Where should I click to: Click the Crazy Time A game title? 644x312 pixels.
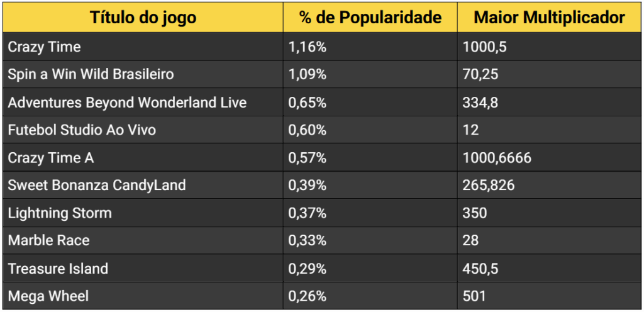51,158
